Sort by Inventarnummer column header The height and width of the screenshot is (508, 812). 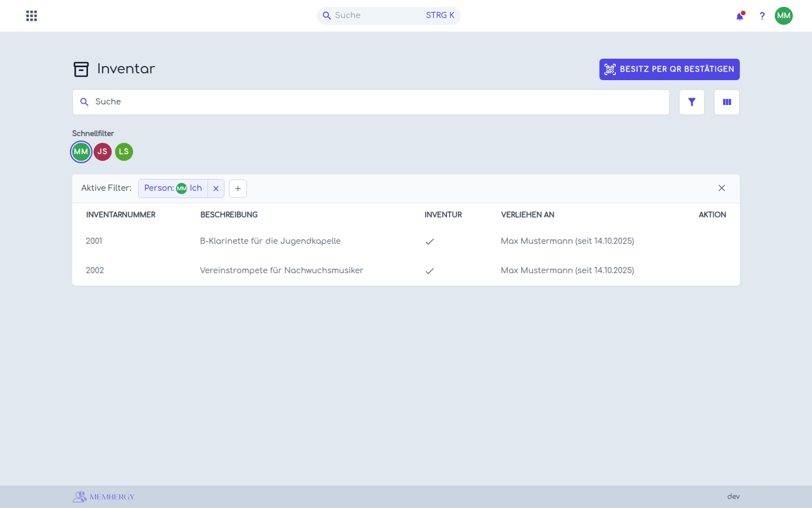pyautogui.click(x=121, y=214)
